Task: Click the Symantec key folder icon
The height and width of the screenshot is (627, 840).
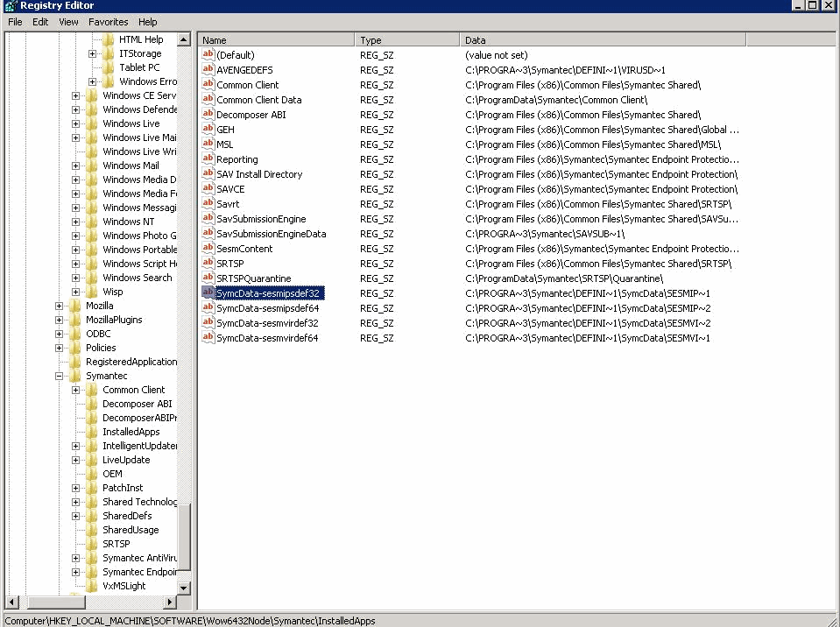Action: point(75,376)
